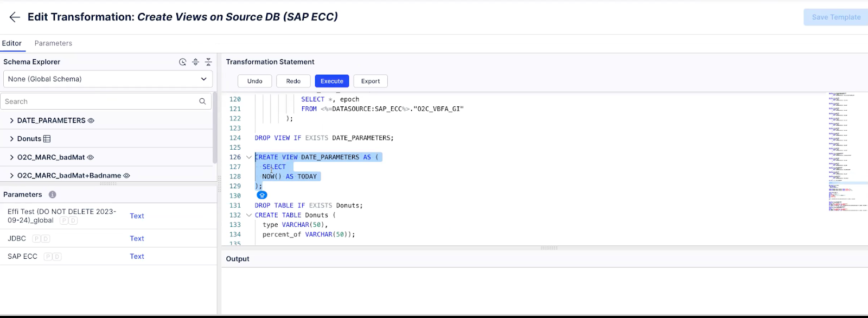Click the view eye icon beside DATE_PARAMETERS

pos(91,120)
